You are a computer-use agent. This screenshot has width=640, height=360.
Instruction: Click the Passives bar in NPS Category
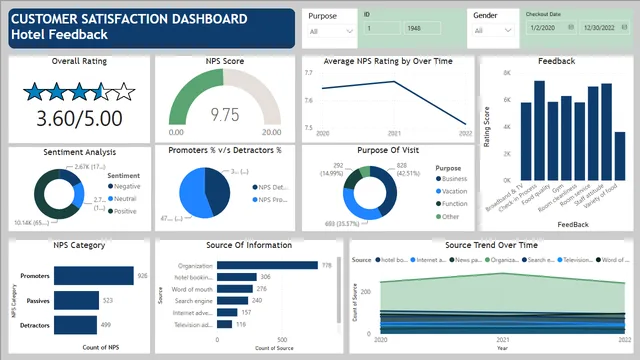76,300
